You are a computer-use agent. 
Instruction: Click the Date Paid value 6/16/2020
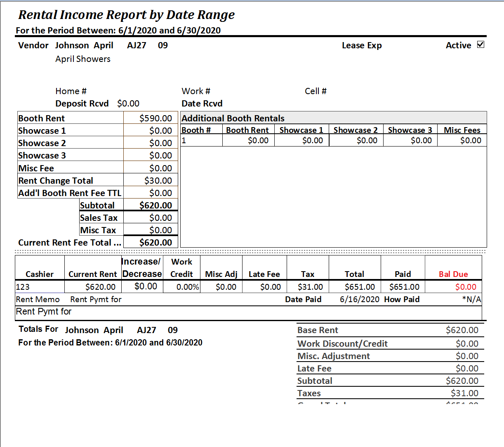(360, 299)
